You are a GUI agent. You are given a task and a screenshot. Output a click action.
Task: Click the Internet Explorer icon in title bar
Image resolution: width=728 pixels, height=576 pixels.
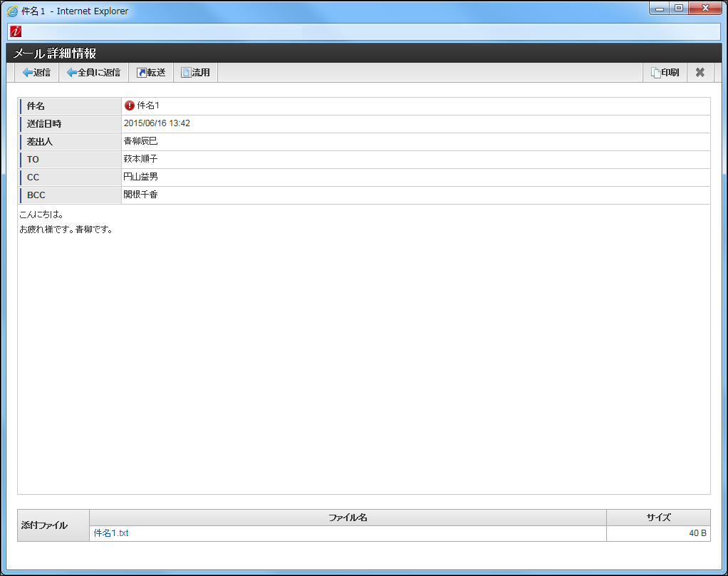[12, 11]
